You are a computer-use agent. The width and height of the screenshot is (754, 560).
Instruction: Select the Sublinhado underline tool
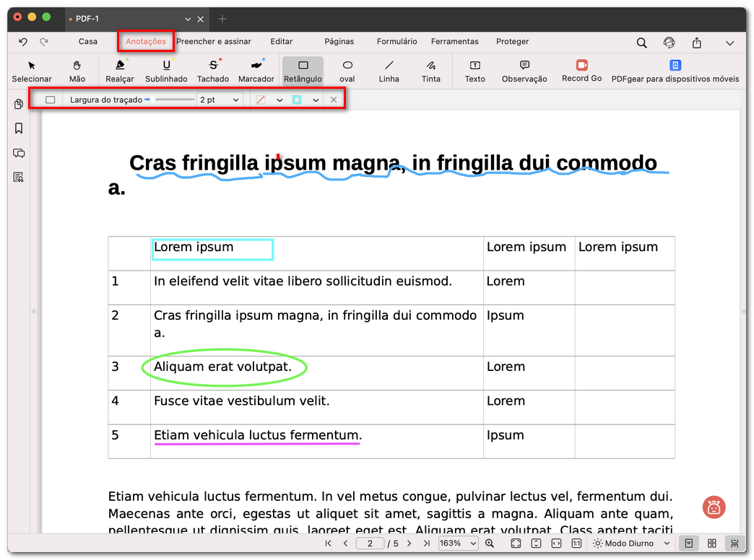click(166, 71)
